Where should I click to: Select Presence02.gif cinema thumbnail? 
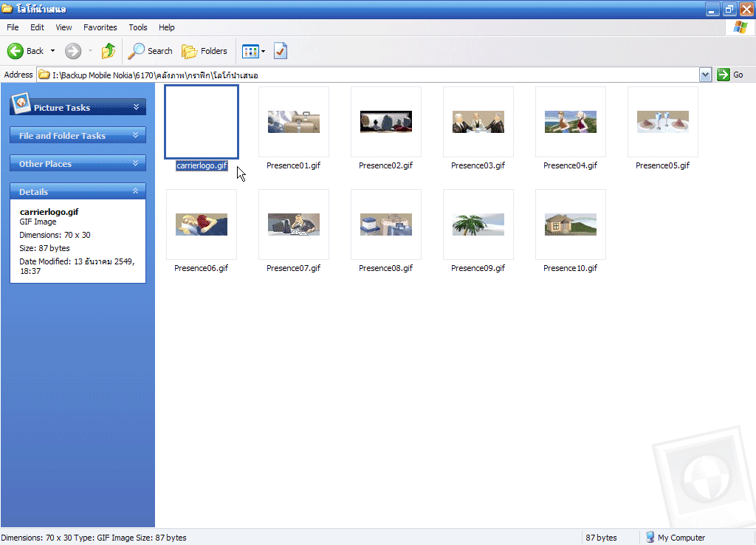pos(386,122)
